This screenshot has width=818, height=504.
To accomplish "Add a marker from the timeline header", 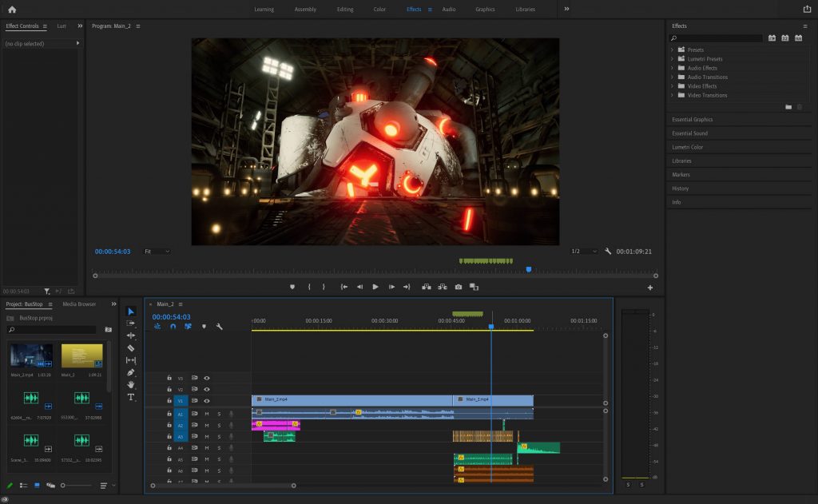I will click(x=204, y=327).
